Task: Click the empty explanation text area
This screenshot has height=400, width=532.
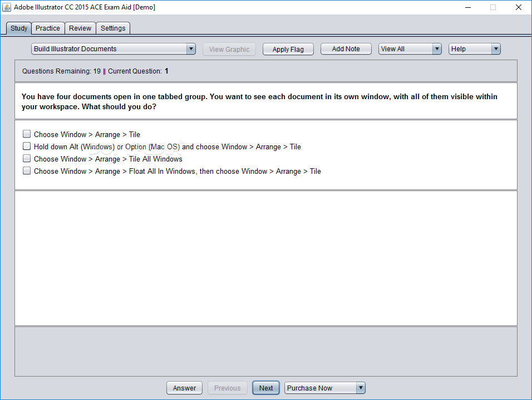Action: 266,258
